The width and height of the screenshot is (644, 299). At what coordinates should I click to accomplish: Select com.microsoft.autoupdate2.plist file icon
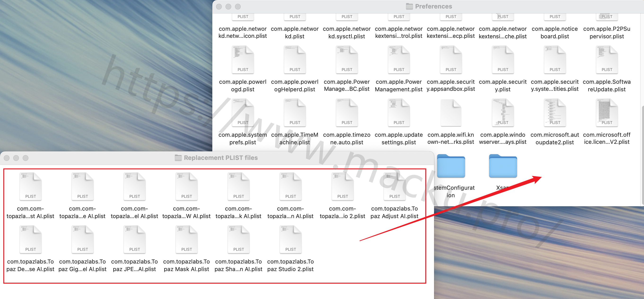[555, 113]
